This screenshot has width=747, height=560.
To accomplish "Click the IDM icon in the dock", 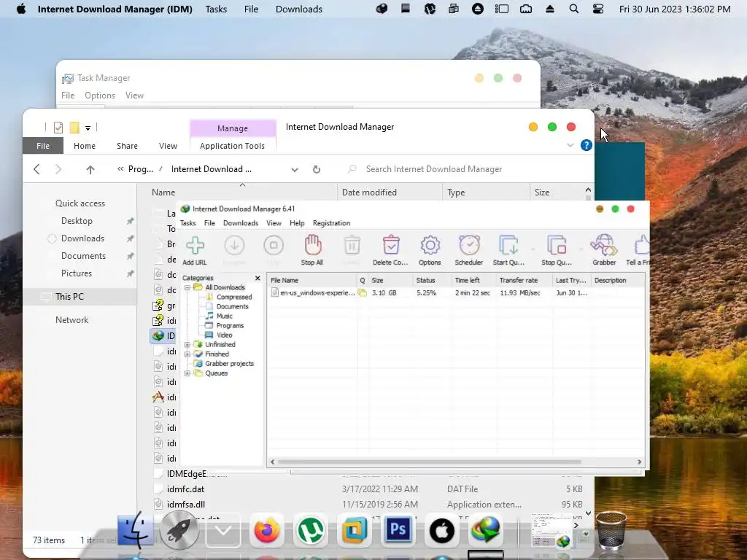I will [486, 531].
